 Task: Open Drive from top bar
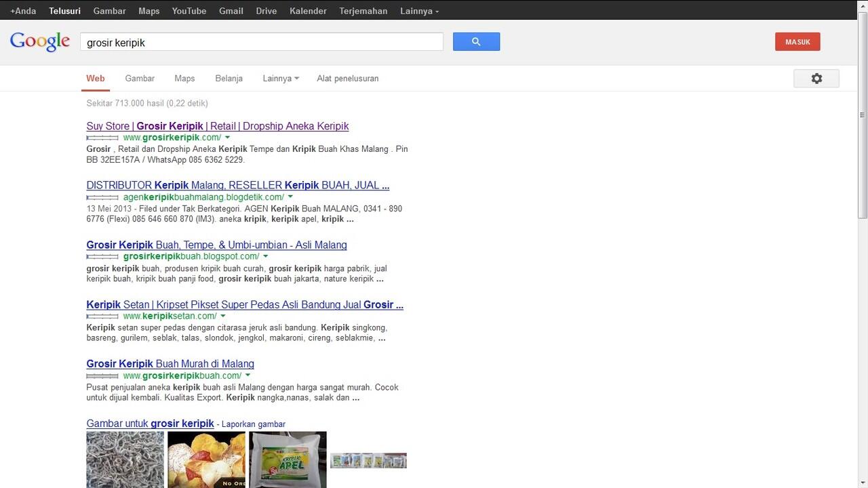coord(267,11)
